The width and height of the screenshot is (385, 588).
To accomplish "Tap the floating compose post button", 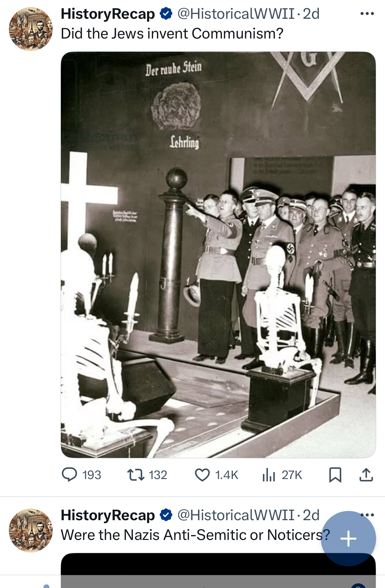I will (x=348, y=539).
